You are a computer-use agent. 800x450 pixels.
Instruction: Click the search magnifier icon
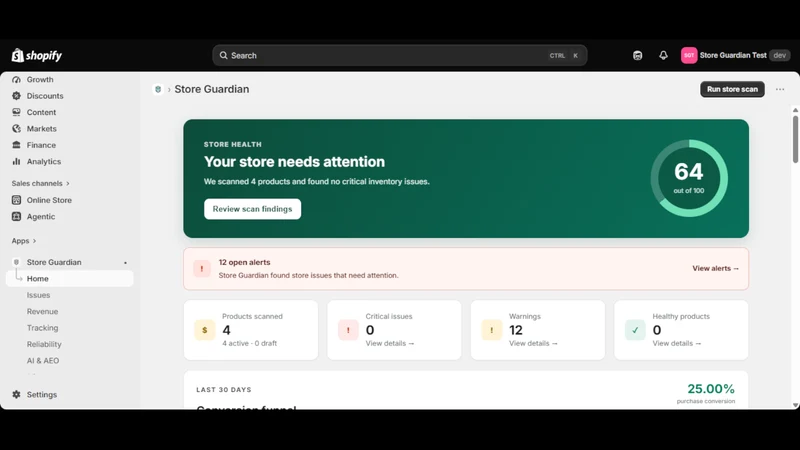[x=223, y=55]
